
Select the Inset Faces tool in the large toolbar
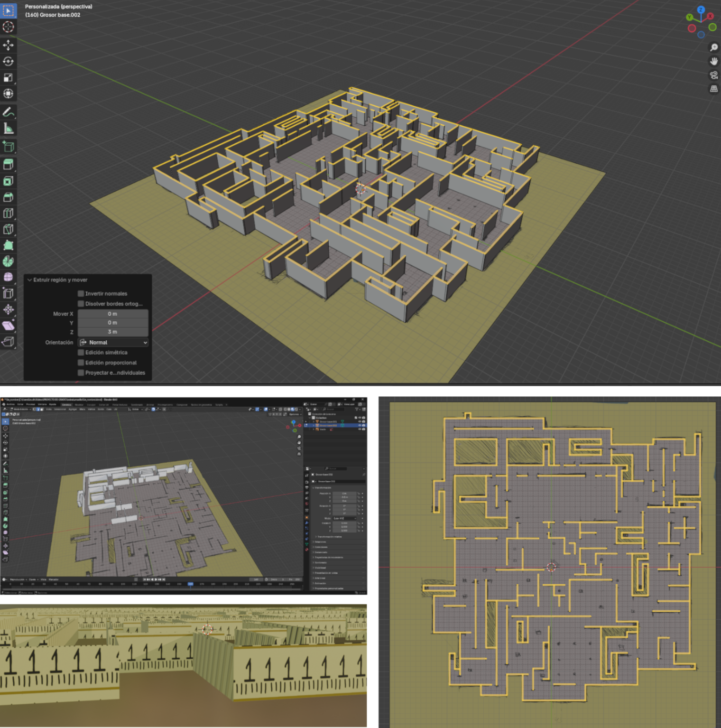point(9,181)
